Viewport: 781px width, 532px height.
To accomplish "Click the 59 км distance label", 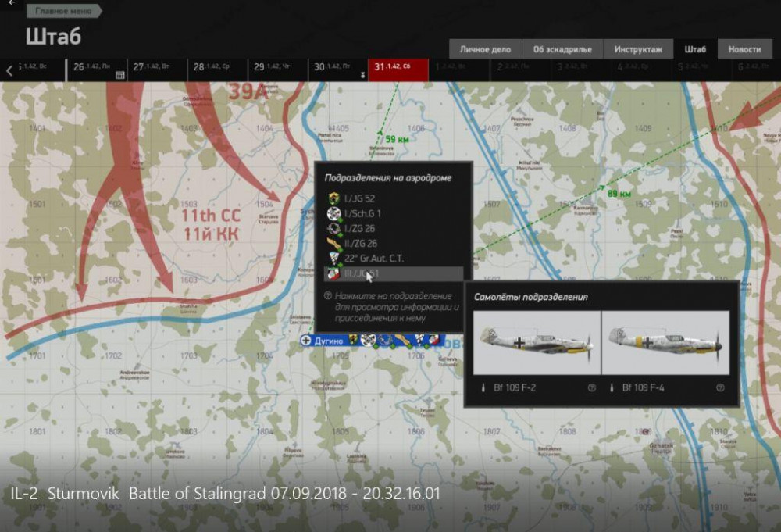I will point(397,140).
